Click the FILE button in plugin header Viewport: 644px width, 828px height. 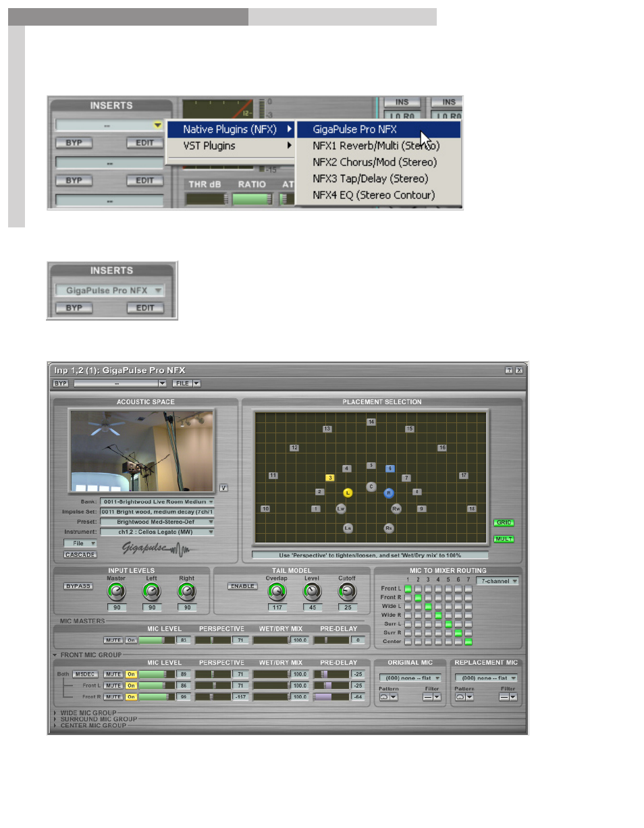click(x=182, y=383)
